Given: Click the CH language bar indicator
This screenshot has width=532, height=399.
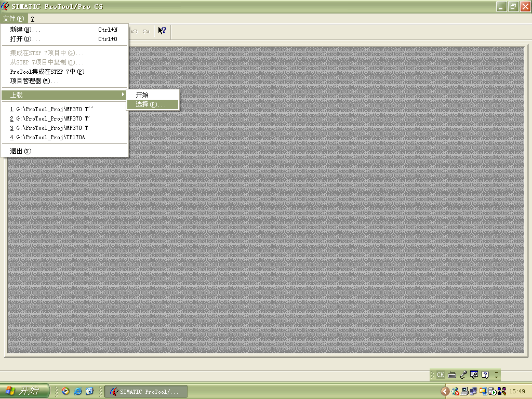Looking at the screenshot, I should pyautogui.click(x=441, y=375).
